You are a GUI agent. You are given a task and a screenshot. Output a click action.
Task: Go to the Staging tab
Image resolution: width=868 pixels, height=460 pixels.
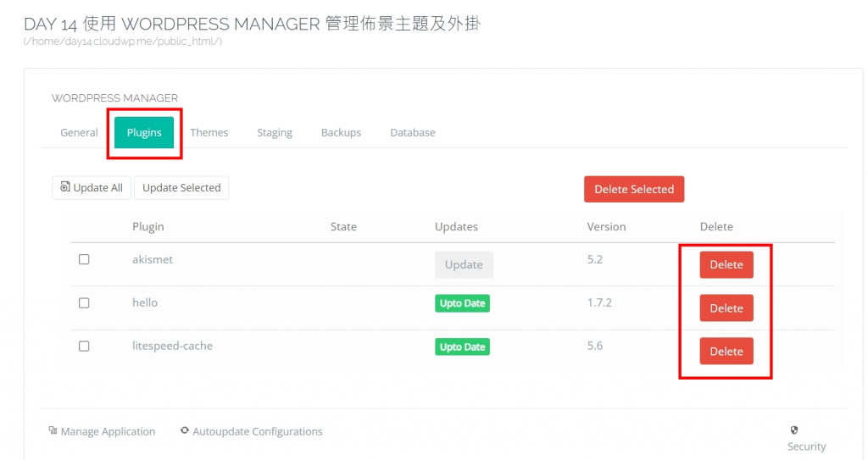(275, 132)
